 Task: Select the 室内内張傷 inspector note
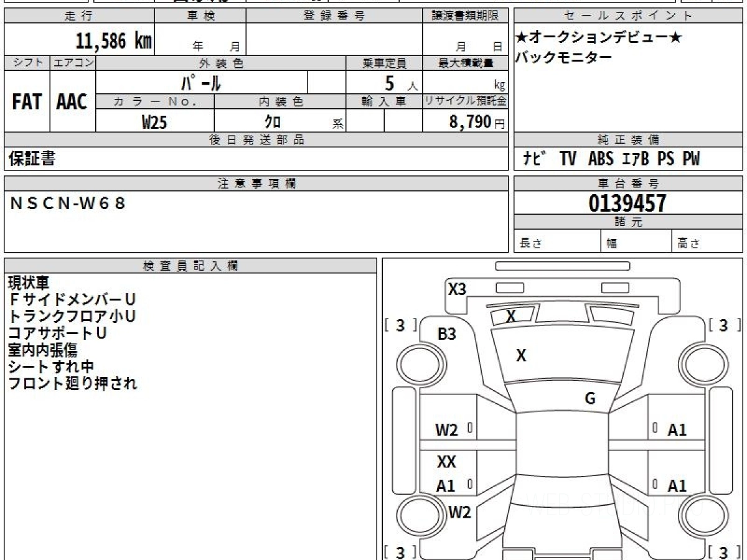point(42,350)
